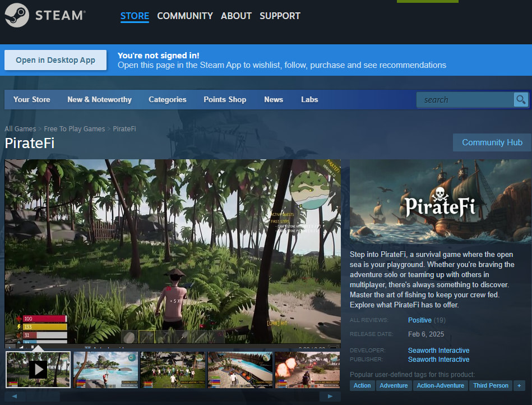Image resolution: width=532 pixels, height=405 pixels.
Task: Click the "Feb 6, 2025" release date
Action: [426, 334]
